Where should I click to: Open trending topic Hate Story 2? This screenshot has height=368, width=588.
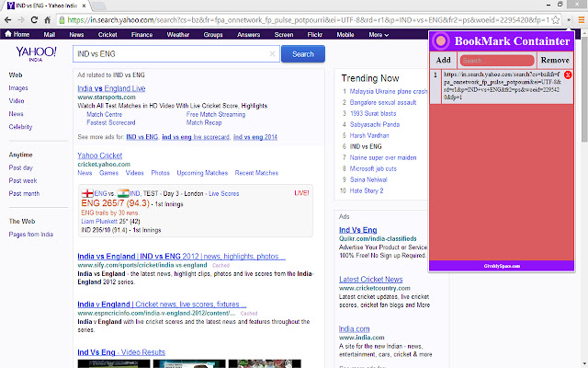367,190
